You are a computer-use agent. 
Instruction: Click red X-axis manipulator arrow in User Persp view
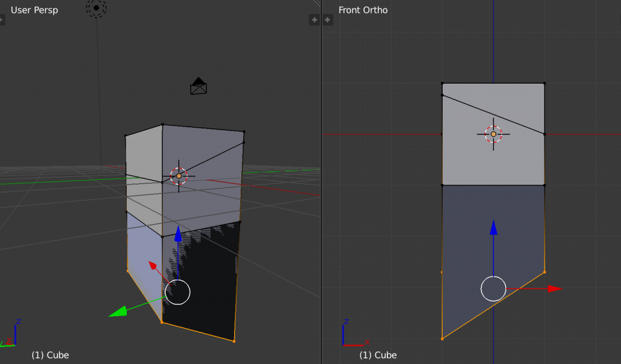point(153,265)
